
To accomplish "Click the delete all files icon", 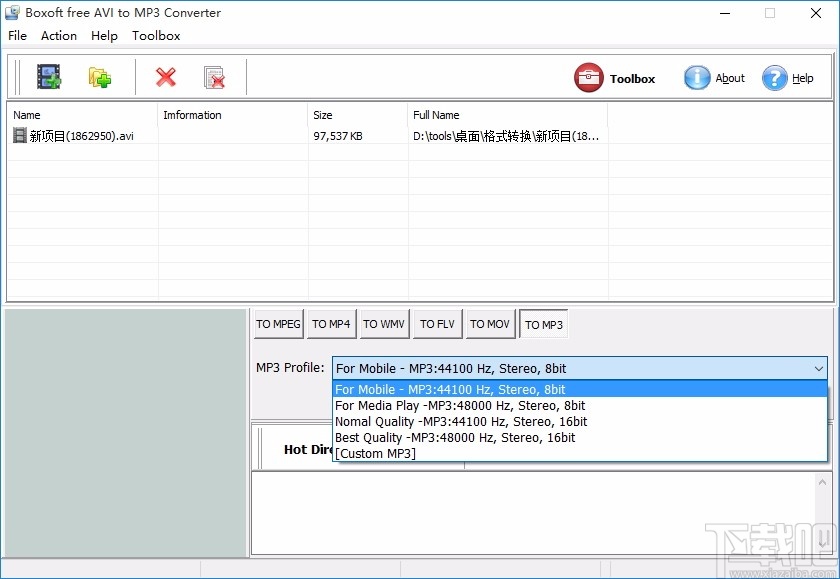I will 214,76.
